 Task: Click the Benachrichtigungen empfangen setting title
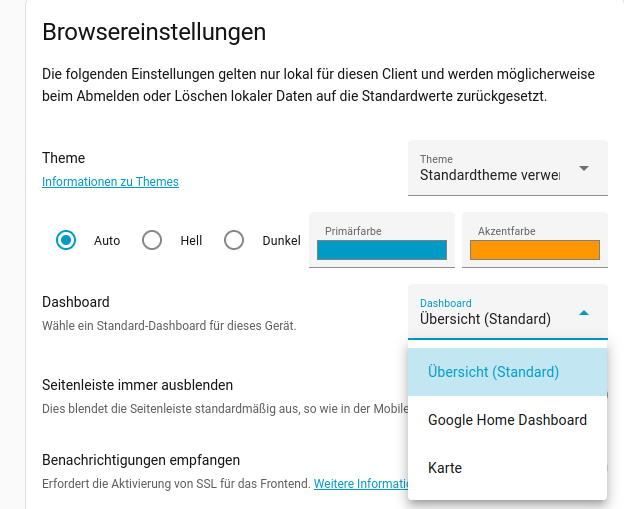pos(141,460)
